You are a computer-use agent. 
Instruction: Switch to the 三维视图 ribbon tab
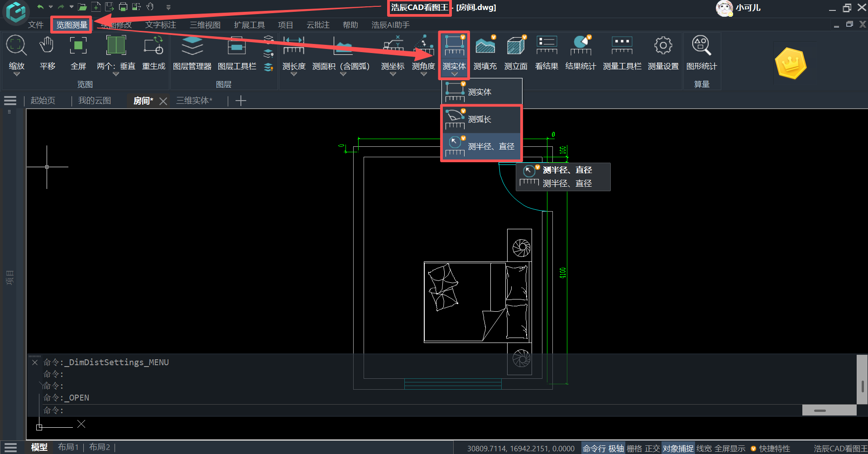pyautogui.click(x=205, y=25)
